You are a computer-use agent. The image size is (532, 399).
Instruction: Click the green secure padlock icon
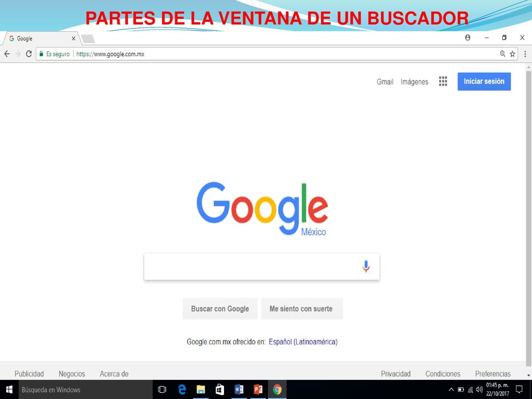42,54
